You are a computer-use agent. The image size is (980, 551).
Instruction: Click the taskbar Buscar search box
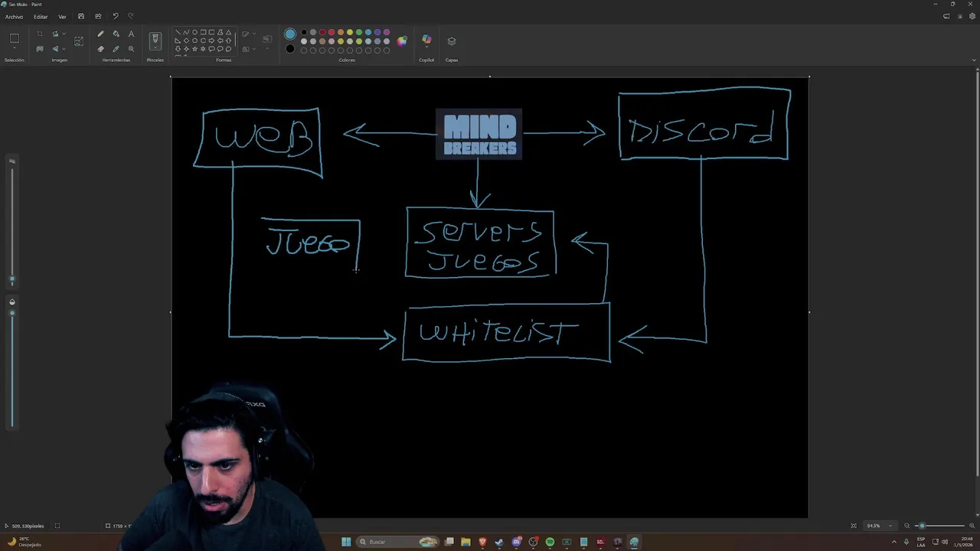point(397,542)
